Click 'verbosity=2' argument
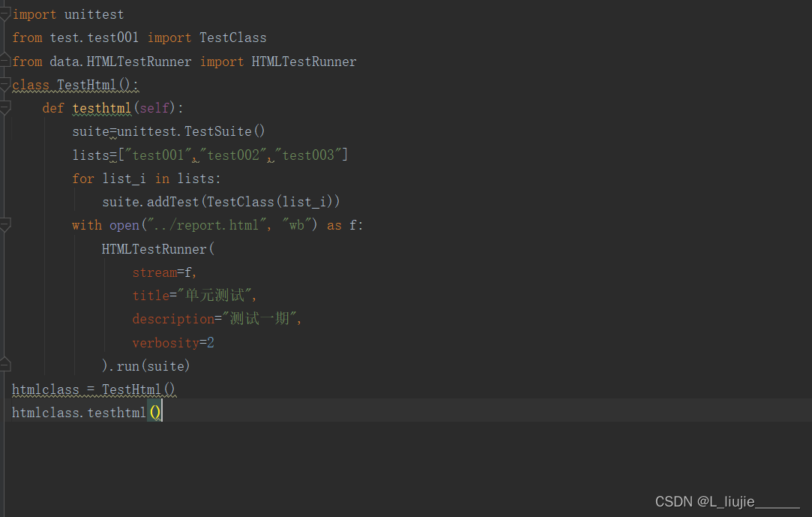 coord(173,343)
